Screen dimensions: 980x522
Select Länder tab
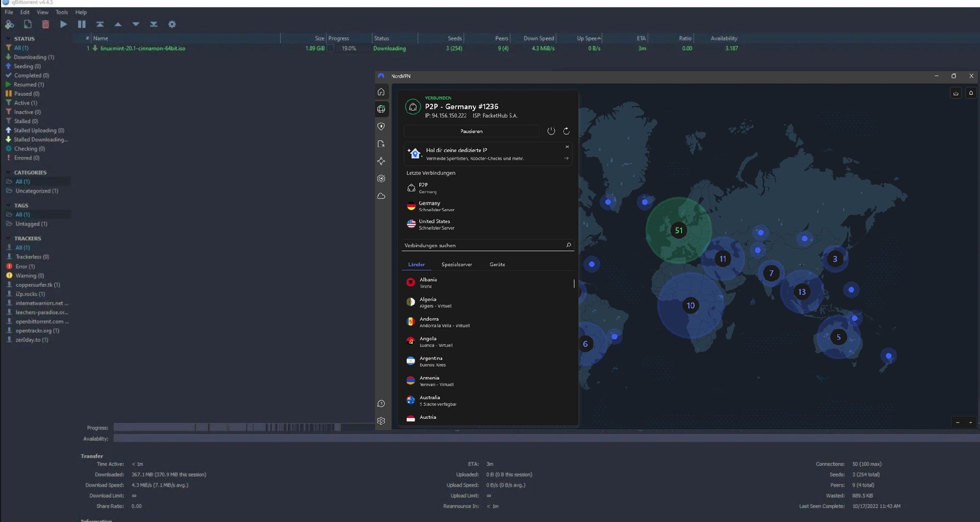(x=416, y=265)
